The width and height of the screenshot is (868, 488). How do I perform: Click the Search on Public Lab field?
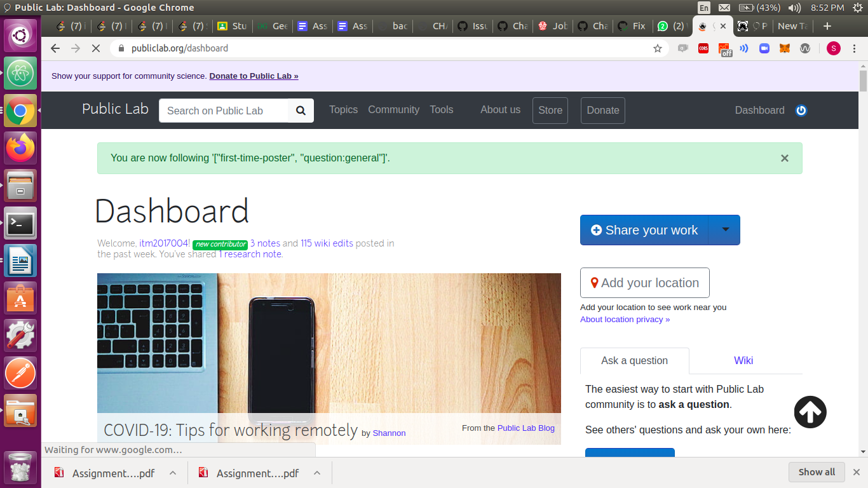point(224,111)
